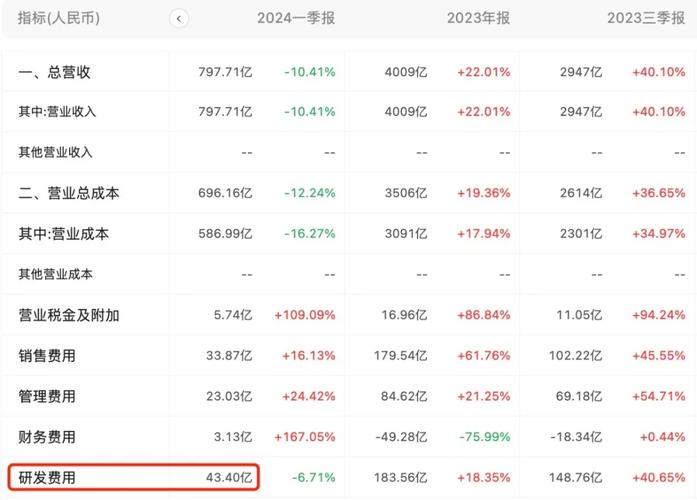Screen dimensions: 697x500
Task: Select the highlighted 研发费用 row
Action: pos(133,477)
